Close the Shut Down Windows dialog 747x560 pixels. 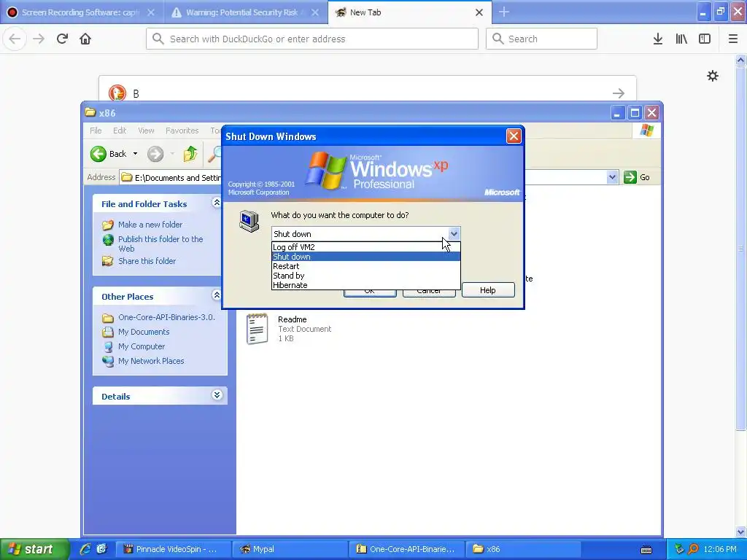(514, 136)
